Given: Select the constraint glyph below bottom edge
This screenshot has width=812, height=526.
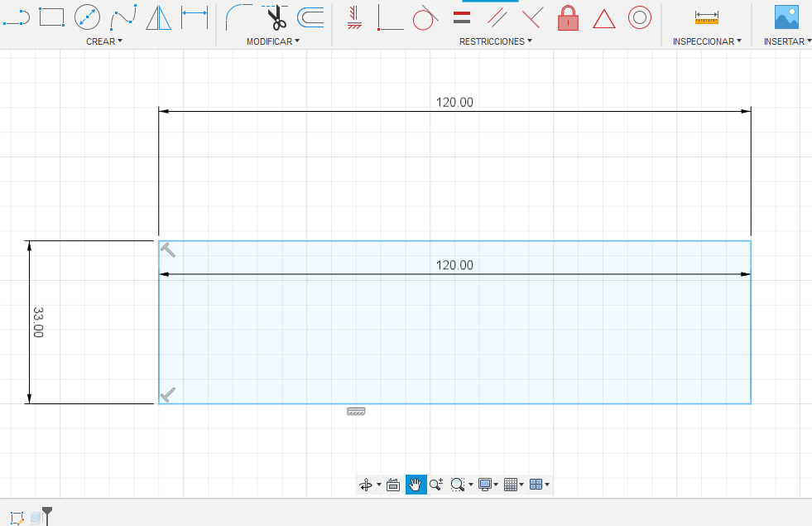Looking at the screenshot, I should pyautogui.click(x=356, y=412).
